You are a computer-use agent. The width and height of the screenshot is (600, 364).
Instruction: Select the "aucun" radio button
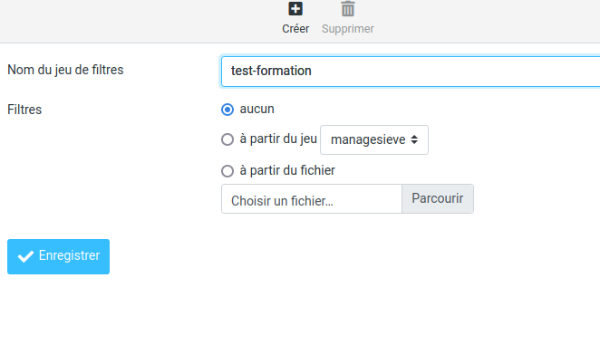click(227, 110)
